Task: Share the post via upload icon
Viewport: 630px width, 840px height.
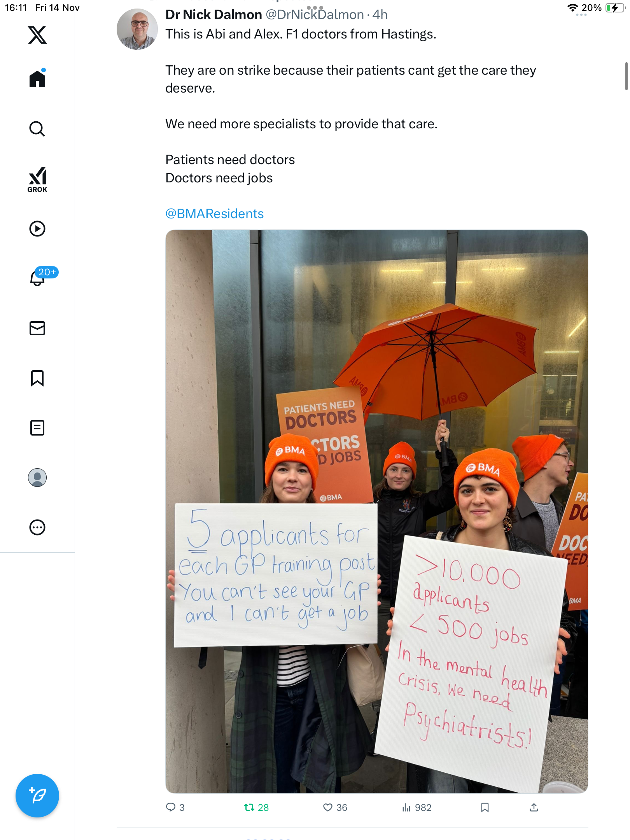Action: pos(534,808)
